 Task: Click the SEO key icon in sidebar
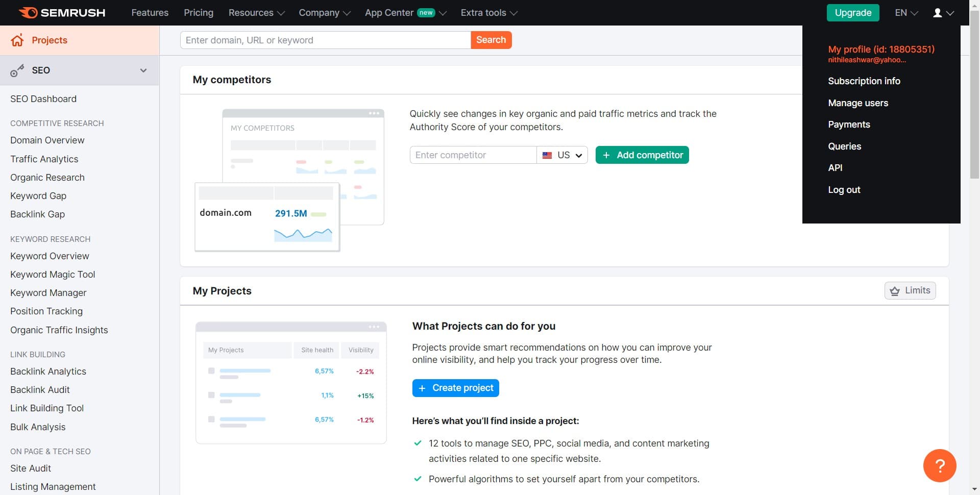pyautogui.click(x=17, y=70)
